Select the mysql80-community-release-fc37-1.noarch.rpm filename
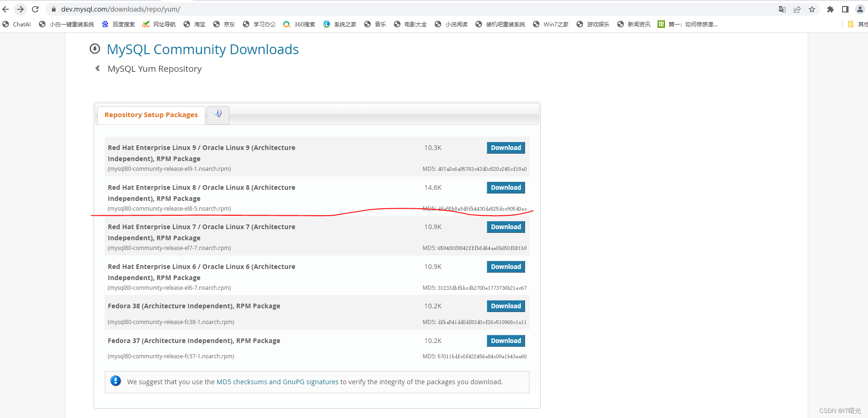 coord(171,356)
